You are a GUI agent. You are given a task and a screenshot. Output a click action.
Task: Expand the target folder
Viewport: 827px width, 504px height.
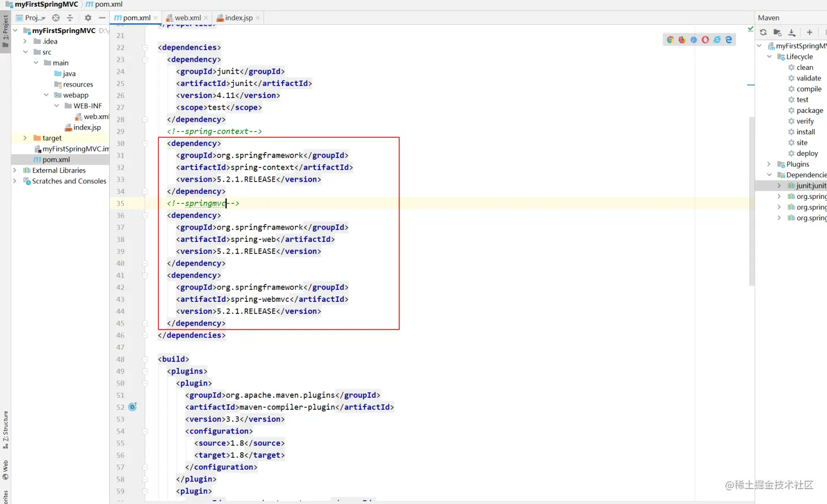pyautogui.click(x=25, y=138)
